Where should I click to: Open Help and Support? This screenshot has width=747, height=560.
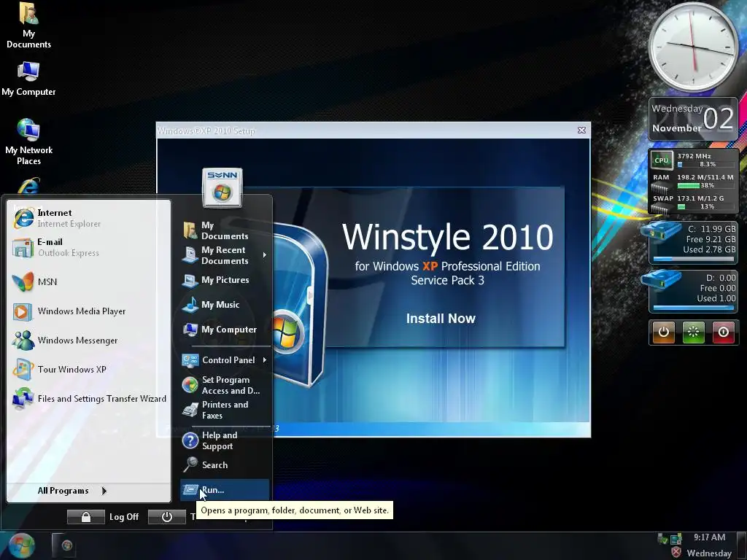point(225,440)
